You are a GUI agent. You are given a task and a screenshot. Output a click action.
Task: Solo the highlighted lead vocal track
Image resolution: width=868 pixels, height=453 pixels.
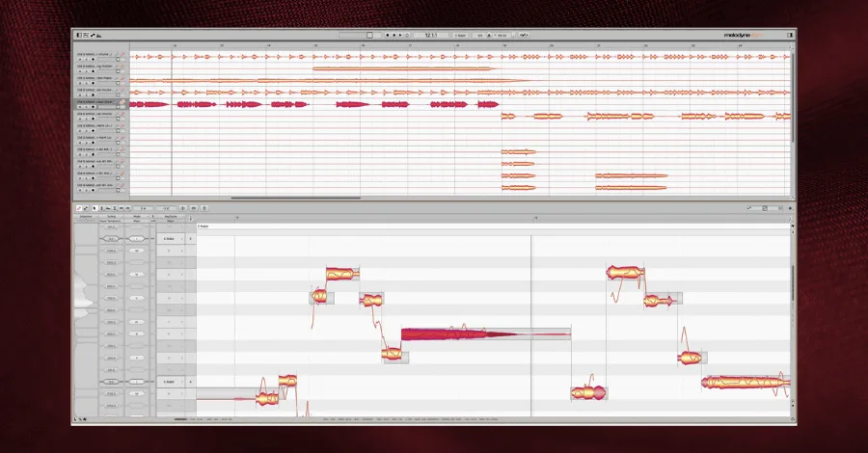click(87, 107)
